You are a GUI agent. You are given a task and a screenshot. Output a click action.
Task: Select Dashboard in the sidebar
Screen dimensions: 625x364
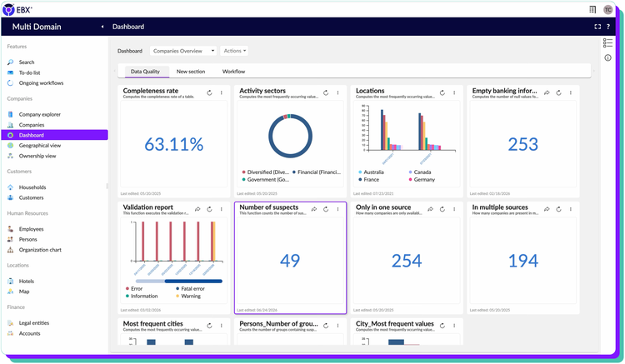coord(55,135)
